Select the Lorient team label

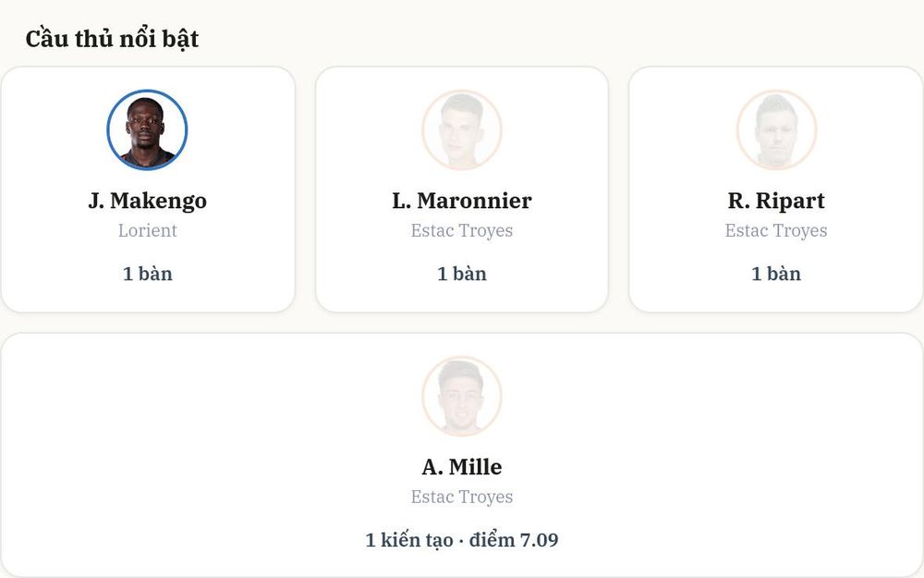point(147,230)
